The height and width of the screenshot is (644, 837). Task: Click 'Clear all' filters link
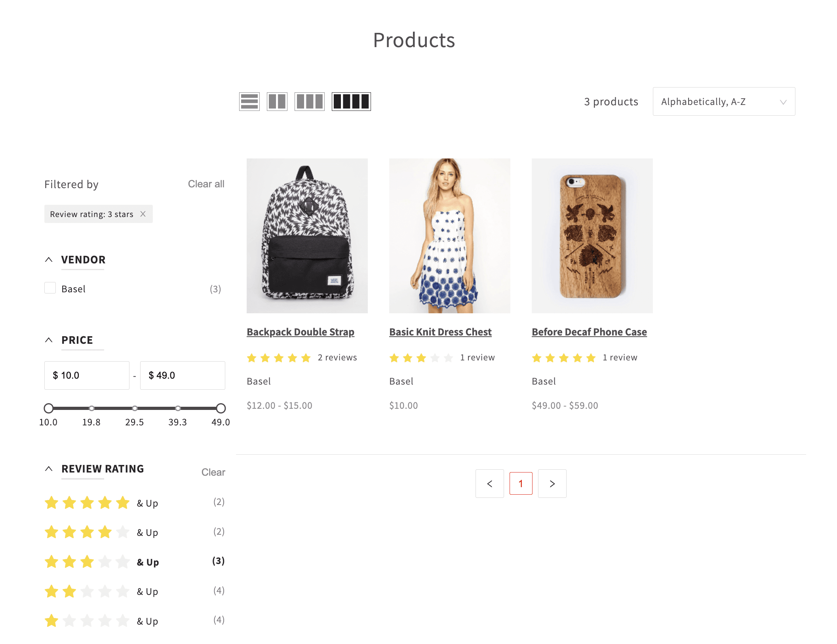206,184
